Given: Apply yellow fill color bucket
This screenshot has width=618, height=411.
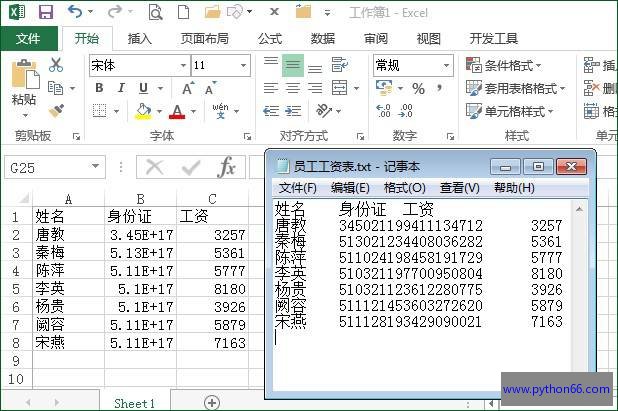Looking at the screenshot, I should [143, 111].
